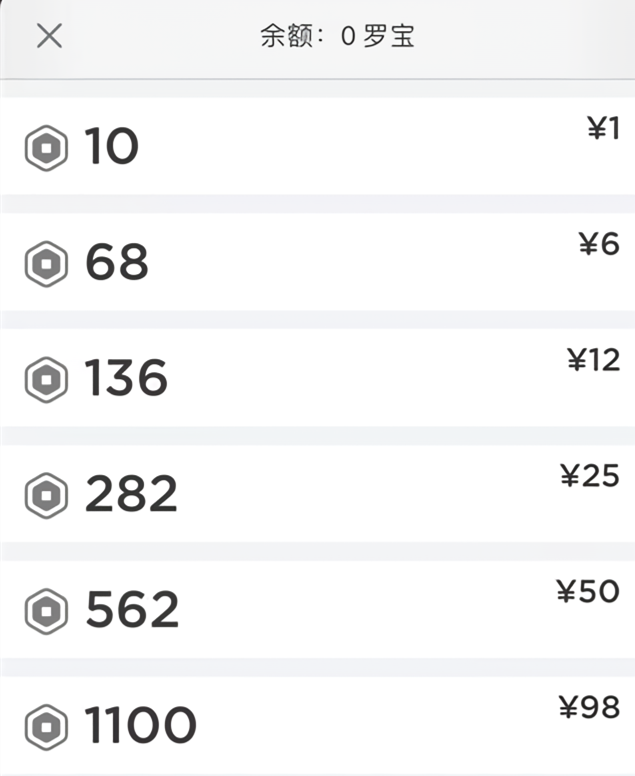Close the Robux purchase screen
This screenshot has width=635, height=776.
pyautogui.click(x=49, y=37)
